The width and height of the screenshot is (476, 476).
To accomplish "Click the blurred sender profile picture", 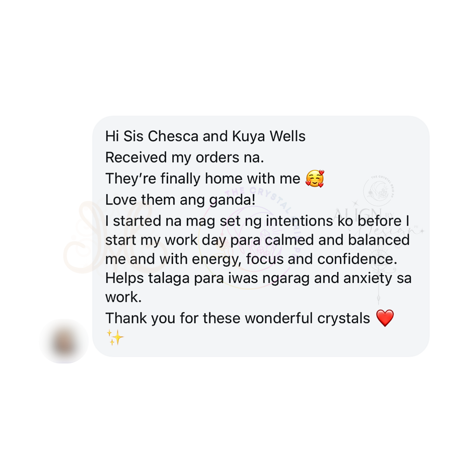I will [64, 341].
